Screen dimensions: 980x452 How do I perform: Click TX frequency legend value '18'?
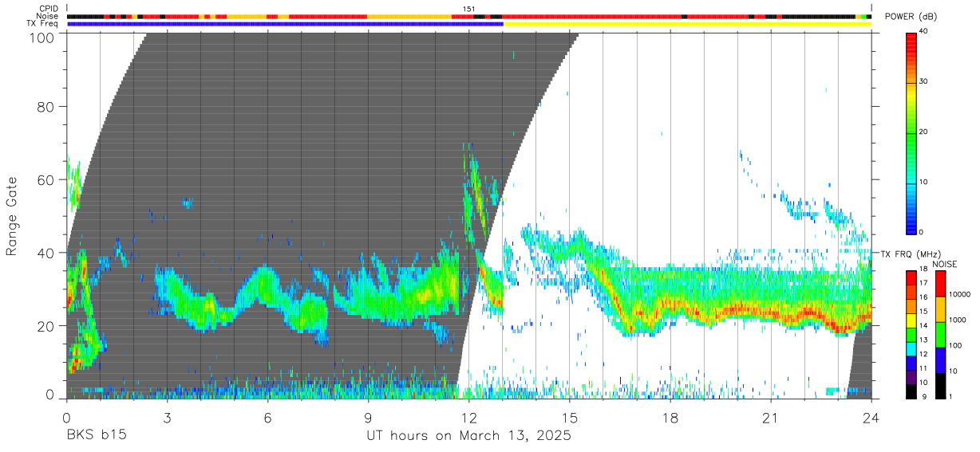[924, 270]
